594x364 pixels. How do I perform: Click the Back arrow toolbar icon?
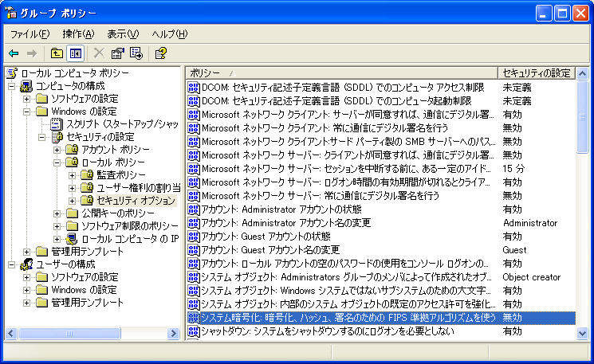(14, 53)
